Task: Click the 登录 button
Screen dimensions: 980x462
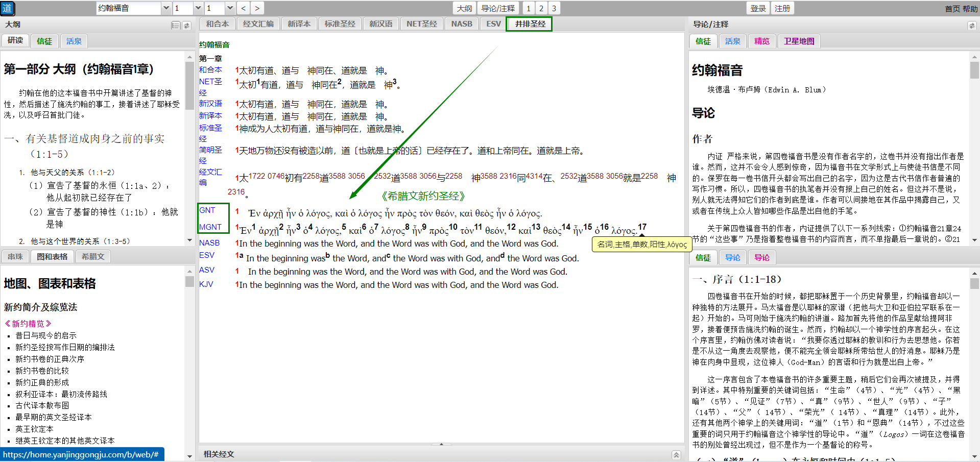Action: coord(758,8)
